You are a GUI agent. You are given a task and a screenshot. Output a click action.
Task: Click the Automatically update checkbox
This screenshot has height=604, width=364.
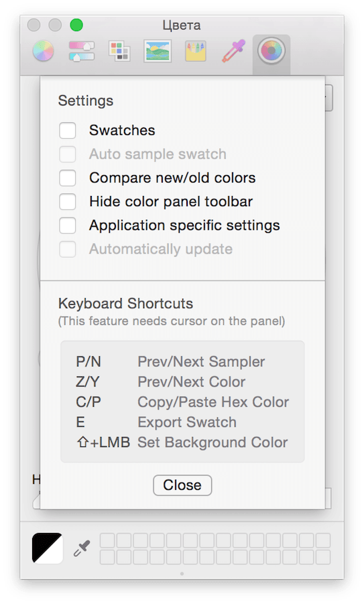[67, 249]
